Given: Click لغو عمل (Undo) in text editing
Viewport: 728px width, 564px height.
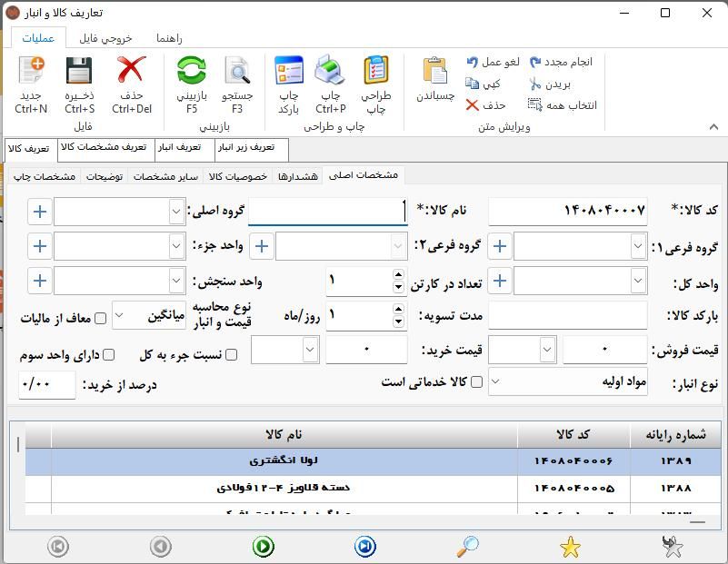Looking at the screenshot, I should pyautogui.click(x=494, y=62).
